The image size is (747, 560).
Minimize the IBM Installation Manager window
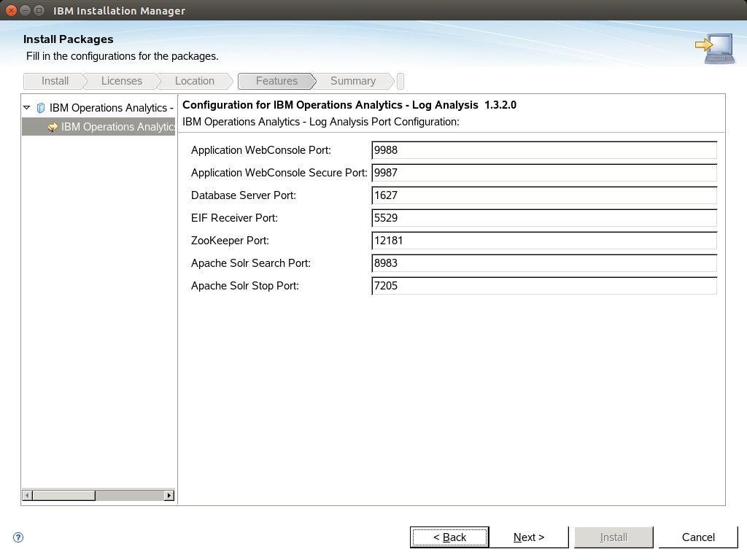pyautogui.click(x=26, y=10)
